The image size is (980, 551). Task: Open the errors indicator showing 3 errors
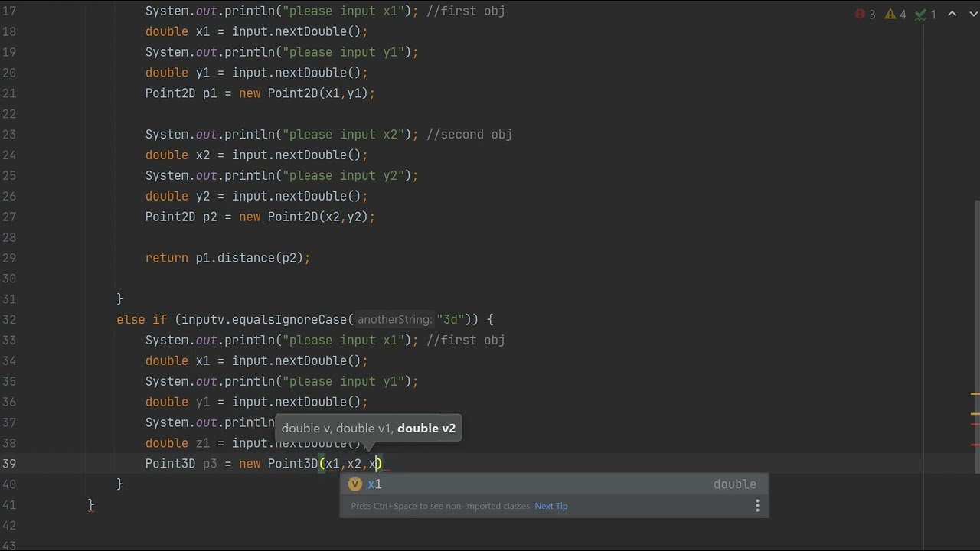coord(865,15)
